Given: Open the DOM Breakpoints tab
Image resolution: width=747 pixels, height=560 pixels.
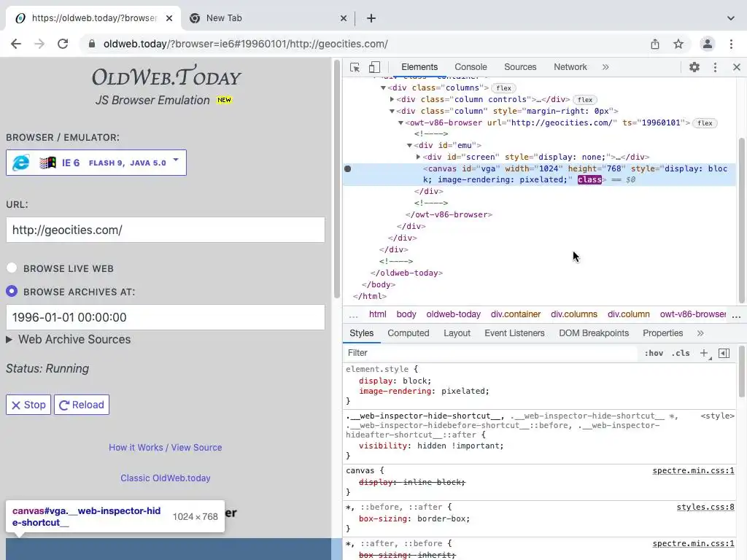Looking at the screenshot, I should [x=594, y=333].
